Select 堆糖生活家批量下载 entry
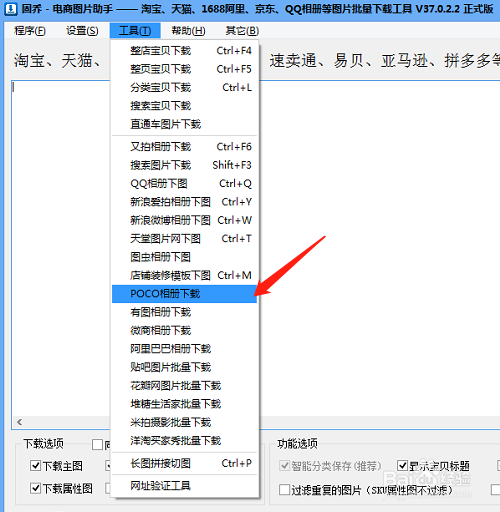This screenshot has width=500, height=512. tap(184, 404)
